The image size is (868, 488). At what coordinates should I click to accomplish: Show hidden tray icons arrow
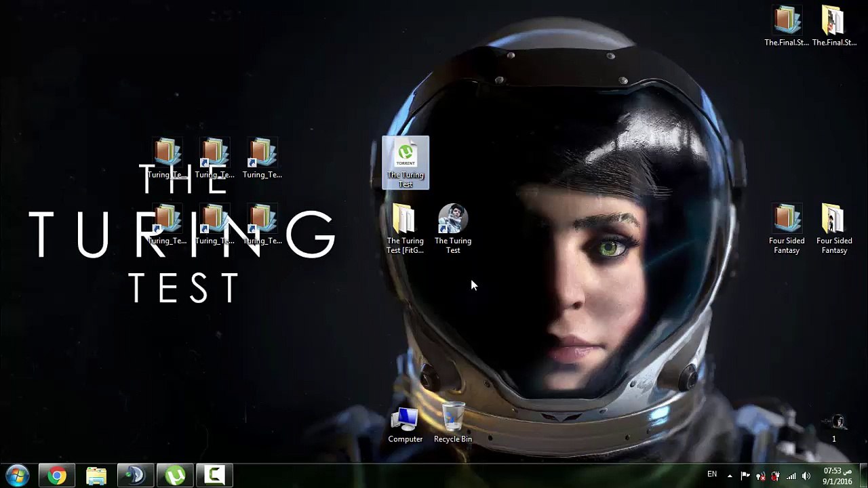(x=730, y=476)
